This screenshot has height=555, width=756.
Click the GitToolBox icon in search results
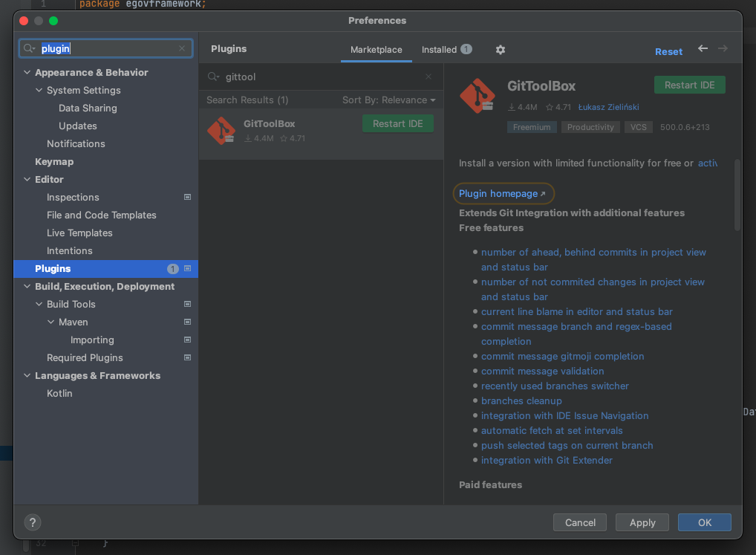coord(221,131)
